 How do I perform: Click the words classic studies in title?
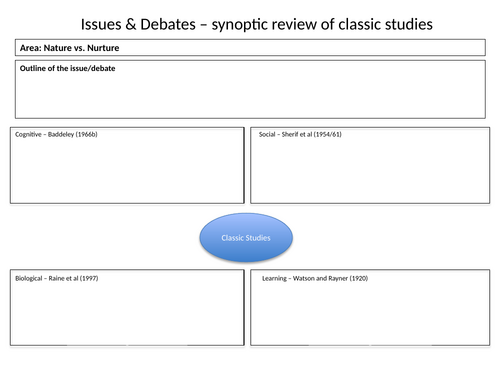coord(386,24)
